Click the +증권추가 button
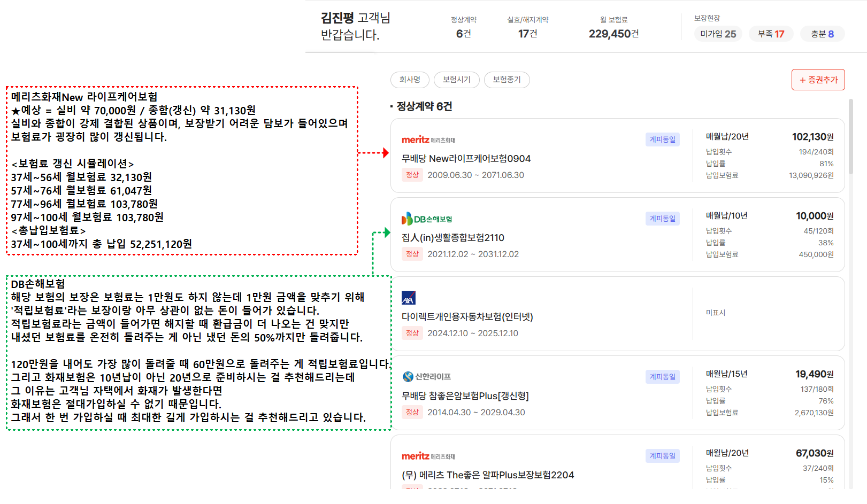 tap(818, 80)
